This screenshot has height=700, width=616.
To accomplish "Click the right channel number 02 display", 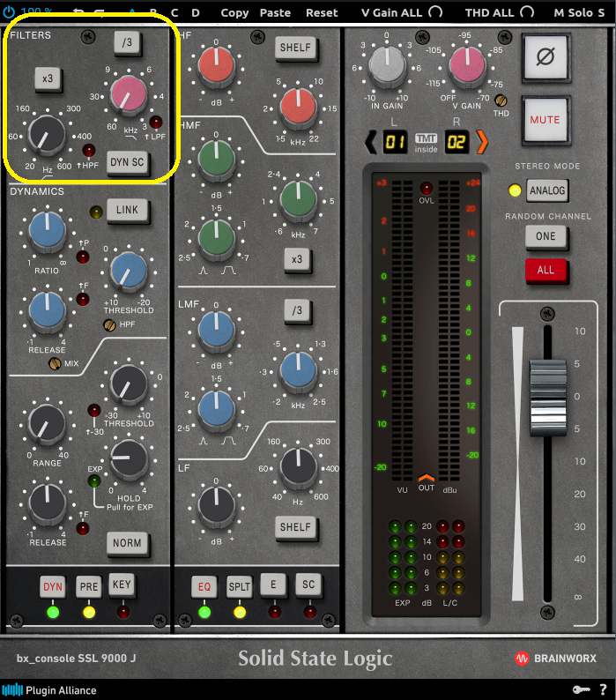I will [x=456, y=143].
